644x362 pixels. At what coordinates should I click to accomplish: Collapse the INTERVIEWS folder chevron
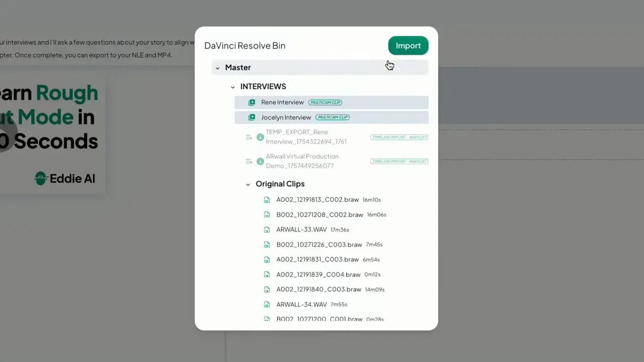[232, 87]
